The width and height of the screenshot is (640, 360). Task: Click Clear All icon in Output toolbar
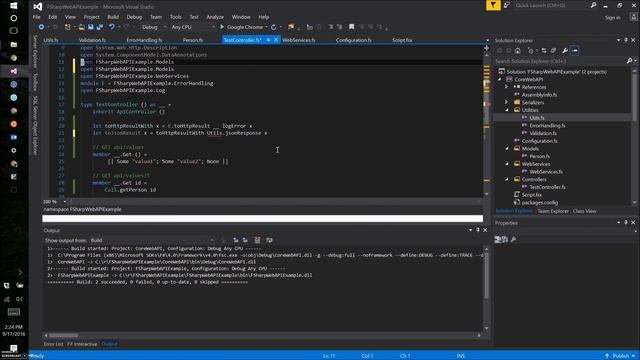257,240
